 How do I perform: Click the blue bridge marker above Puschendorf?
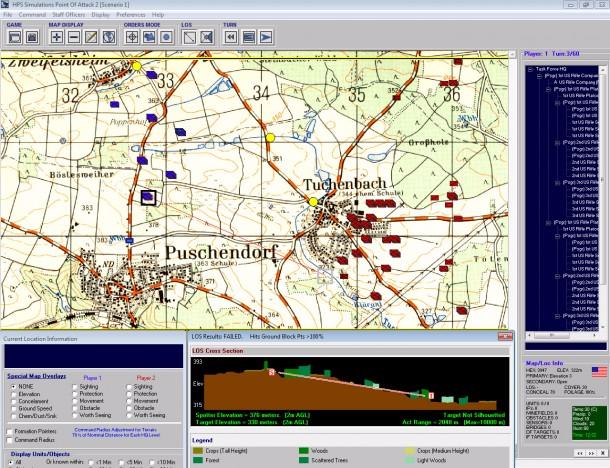coord(130,241)
